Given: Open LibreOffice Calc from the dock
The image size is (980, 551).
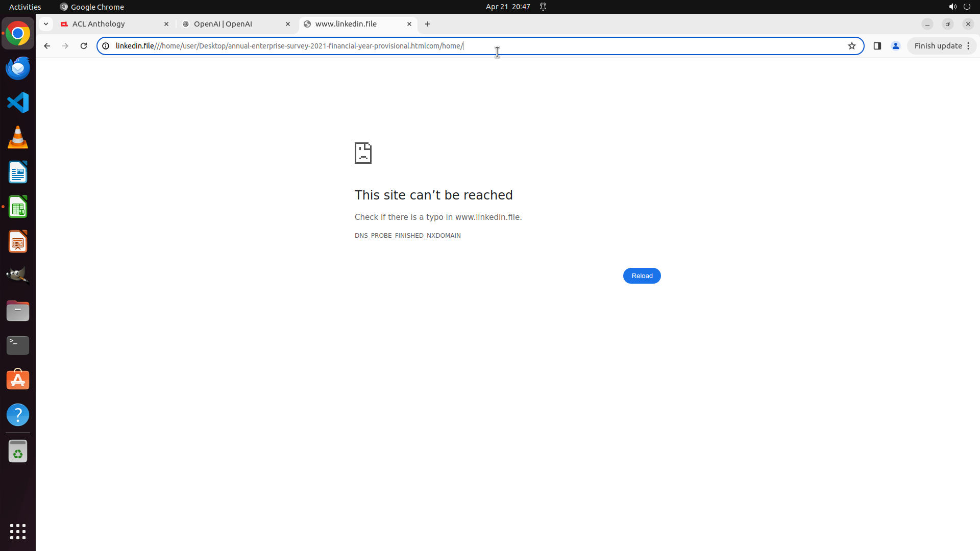Looking at the screenshot, I should coord(18,207).
